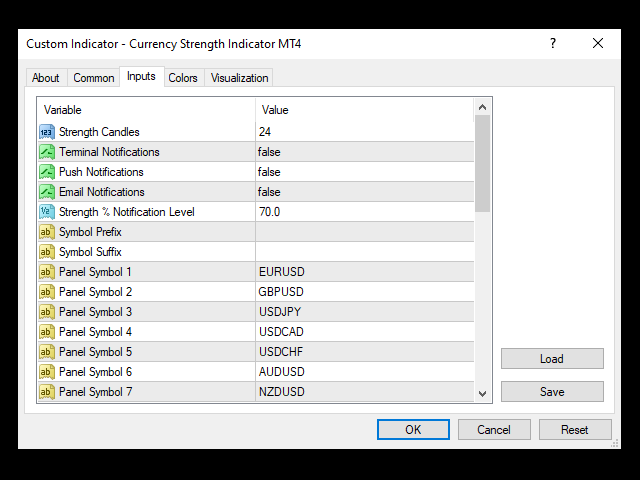Click the string icon beside Panel Symbol 1

tap(47, 272)
